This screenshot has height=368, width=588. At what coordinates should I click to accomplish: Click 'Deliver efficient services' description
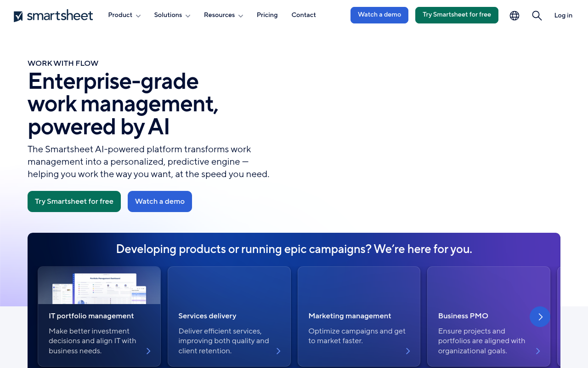224,341
